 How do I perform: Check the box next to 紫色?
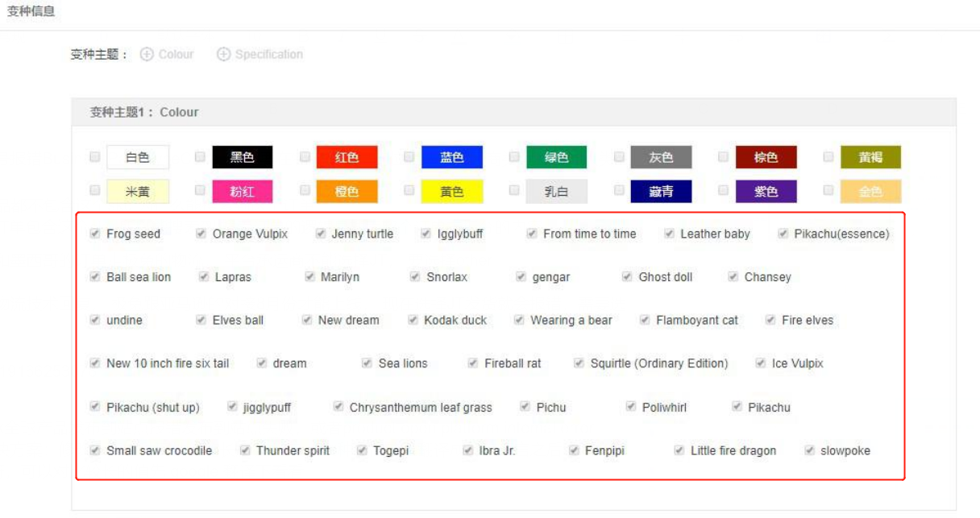[x=724, y=191]
